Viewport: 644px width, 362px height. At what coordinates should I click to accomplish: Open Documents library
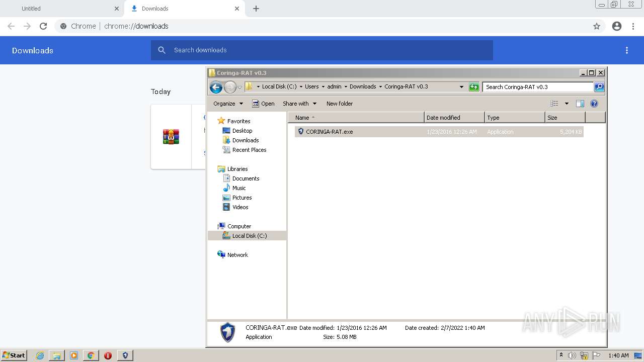pyautogui.click(x=241, y=178)
